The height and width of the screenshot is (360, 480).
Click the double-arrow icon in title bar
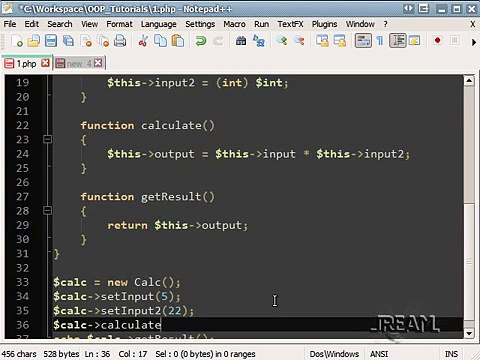pos(408,9)
